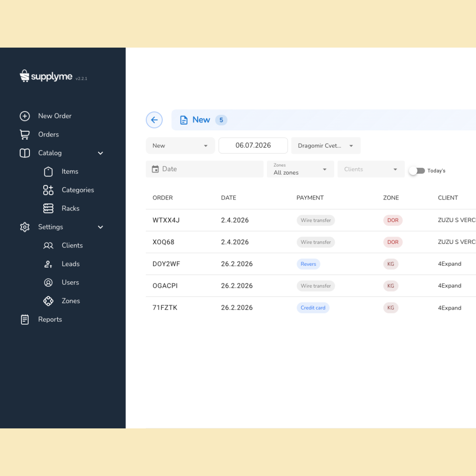Click date 2.4.2026 in WTXX4J row
The height and width of the screenshot is (476, 476).
(x=235, y=220)
